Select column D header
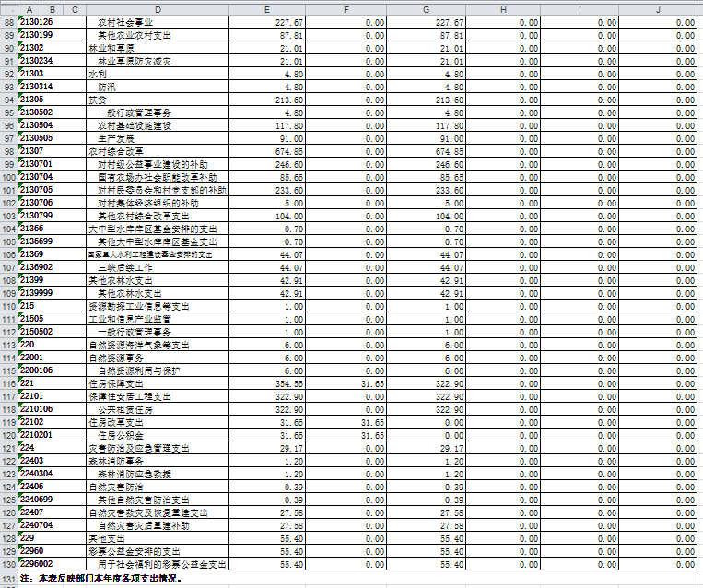703x588 pixels. coord(158,8)
